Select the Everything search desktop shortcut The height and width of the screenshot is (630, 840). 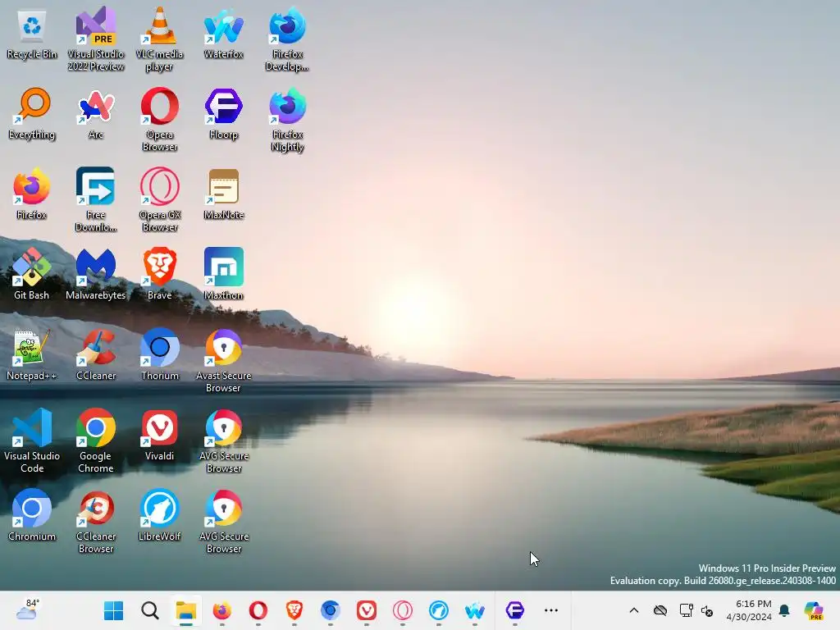pos(32,114)
